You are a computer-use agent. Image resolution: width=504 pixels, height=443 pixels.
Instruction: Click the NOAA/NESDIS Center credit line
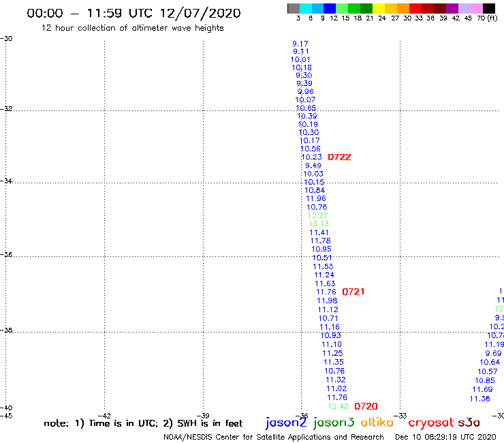coord(274,437)
